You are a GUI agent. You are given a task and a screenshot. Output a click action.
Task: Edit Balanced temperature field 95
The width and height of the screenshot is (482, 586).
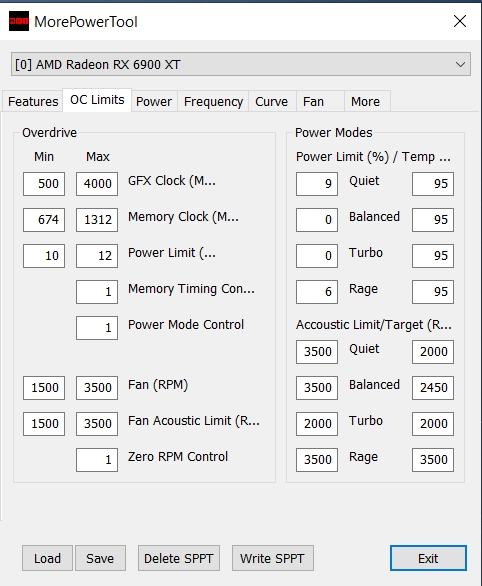[x=433, y=220]
